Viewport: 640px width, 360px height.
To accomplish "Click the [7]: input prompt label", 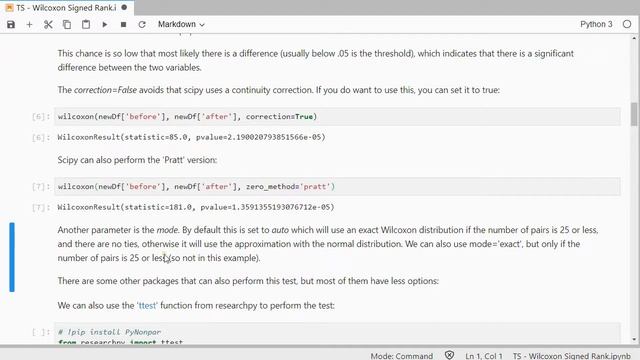I will (41, 187).
